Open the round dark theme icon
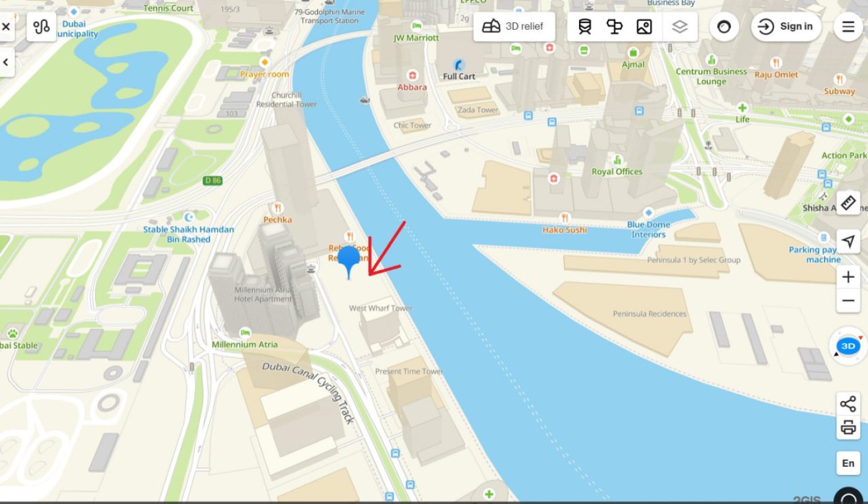The width and height of the screenshot is (868, 504). pos(724,27)
